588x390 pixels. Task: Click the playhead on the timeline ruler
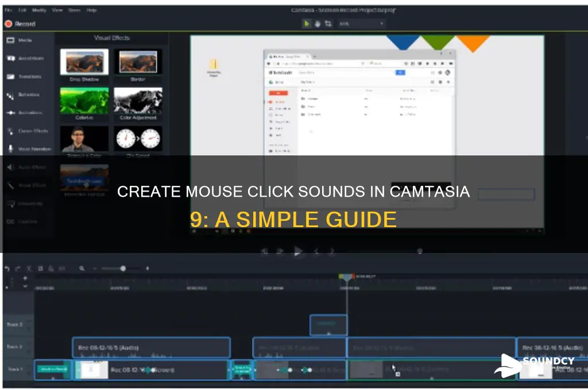[347, 278]
